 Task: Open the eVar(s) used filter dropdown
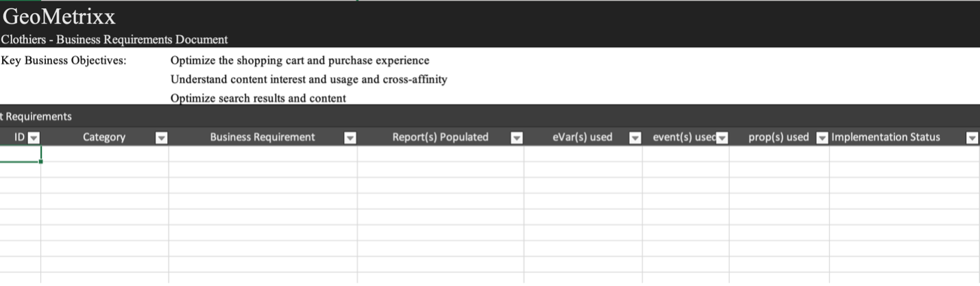tap(635, 138)
